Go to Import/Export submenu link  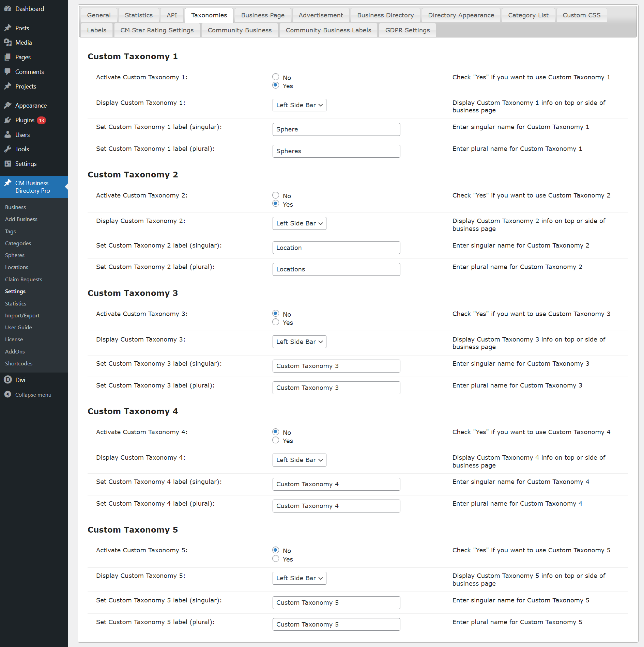tap(22, 316)
